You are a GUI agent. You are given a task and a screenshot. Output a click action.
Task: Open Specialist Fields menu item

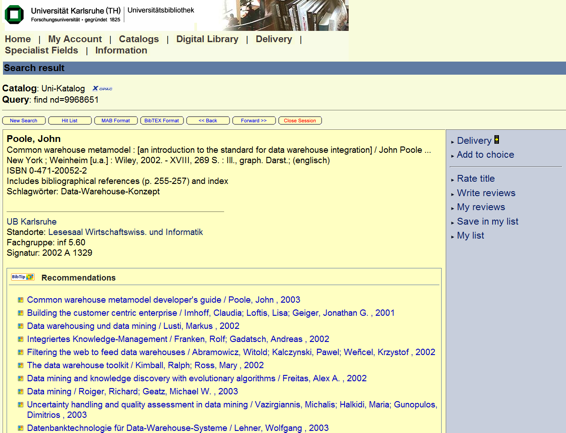click(42, 51)
